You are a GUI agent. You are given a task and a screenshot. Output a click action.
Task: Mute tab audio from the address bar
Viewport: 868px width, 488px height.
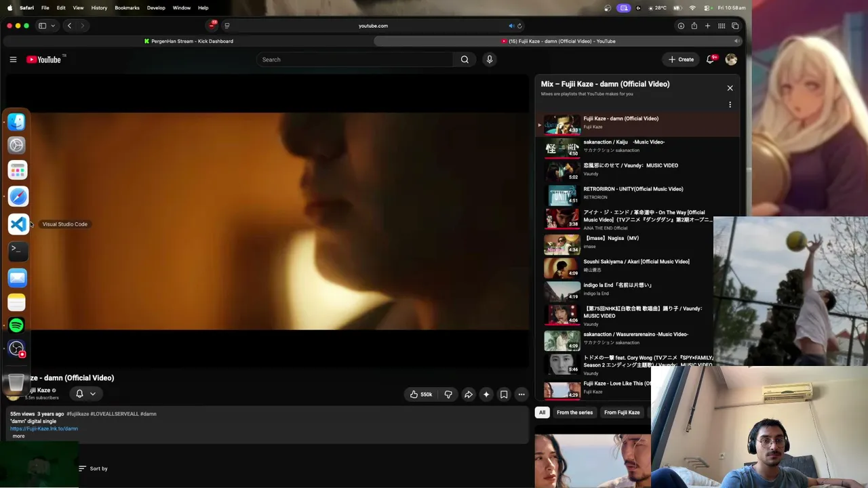511,26
